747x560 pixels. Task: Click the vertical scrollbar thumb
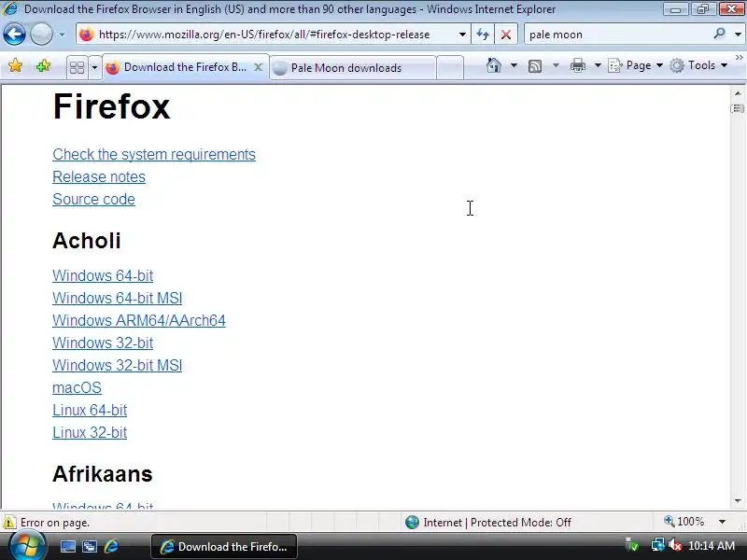738,108
